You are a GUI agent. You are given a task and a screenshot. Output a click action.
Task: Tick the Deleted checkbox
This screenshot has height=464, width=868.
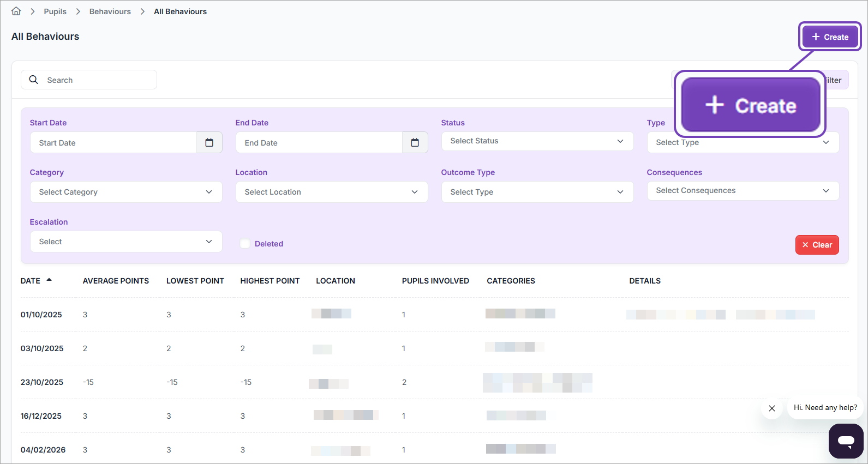click(246, 244)
